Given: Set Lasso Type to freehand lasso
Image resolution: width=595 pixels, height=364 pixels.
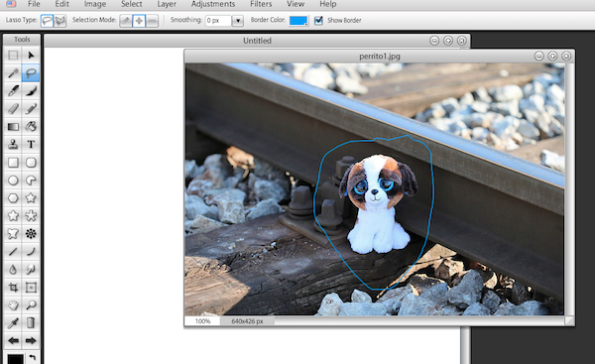Looking at the screenshot, I should [47, 21].
